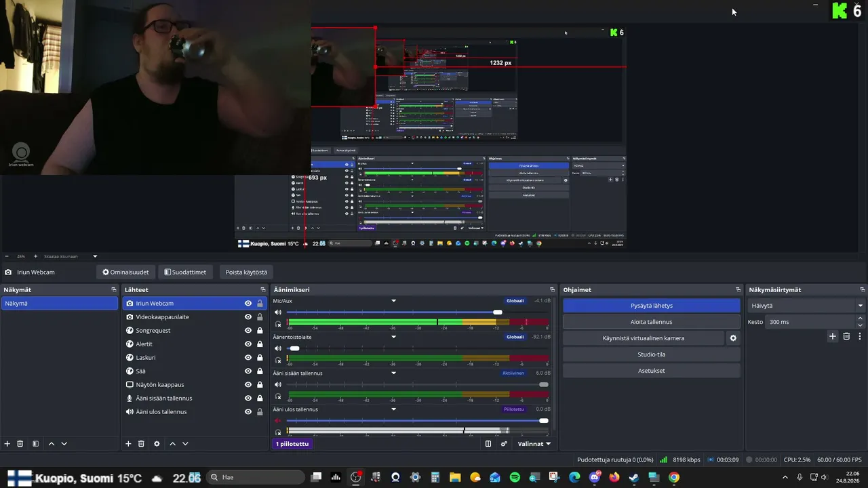
Task: Mute the Äänentoistolaite speaker icon
Action: (x=277, y=348)
